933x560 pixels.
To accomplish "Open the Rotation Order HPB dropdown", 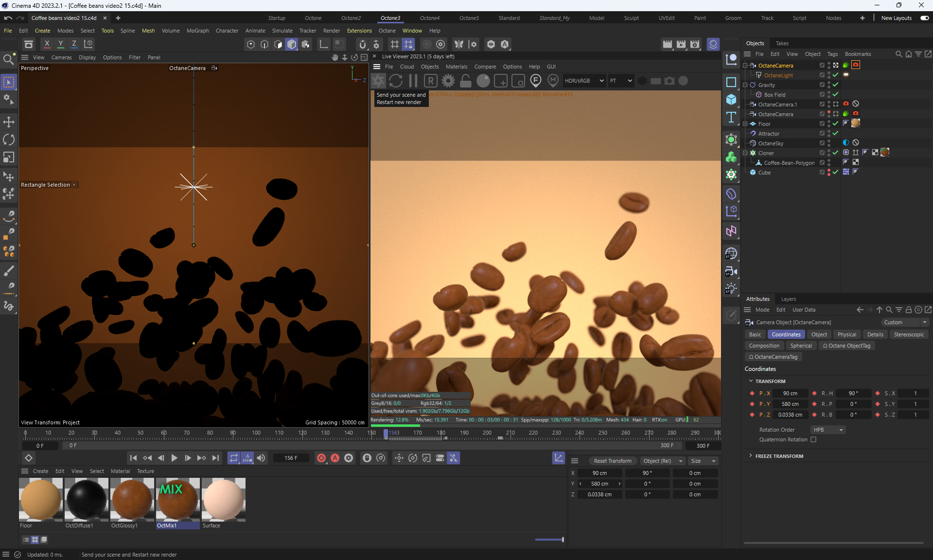I will click(x=828, y=430).
